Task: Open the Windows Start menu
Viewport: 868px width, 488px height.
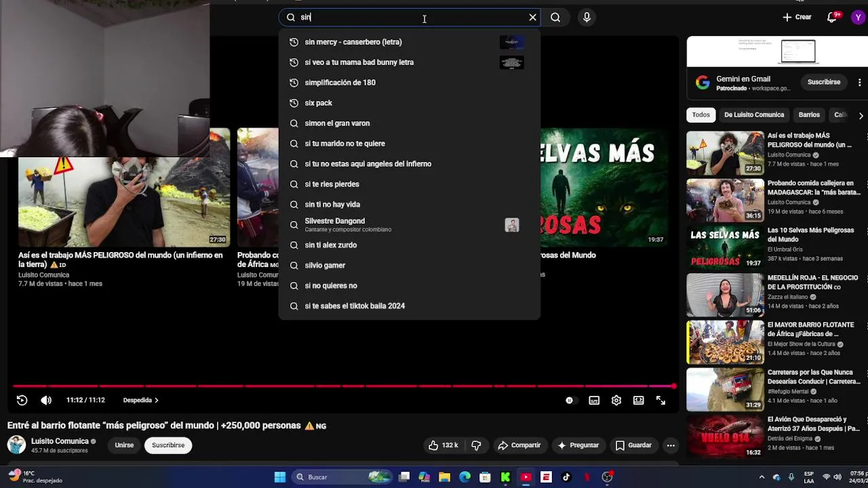Action: pyautogui.click(x=279, y=477)
